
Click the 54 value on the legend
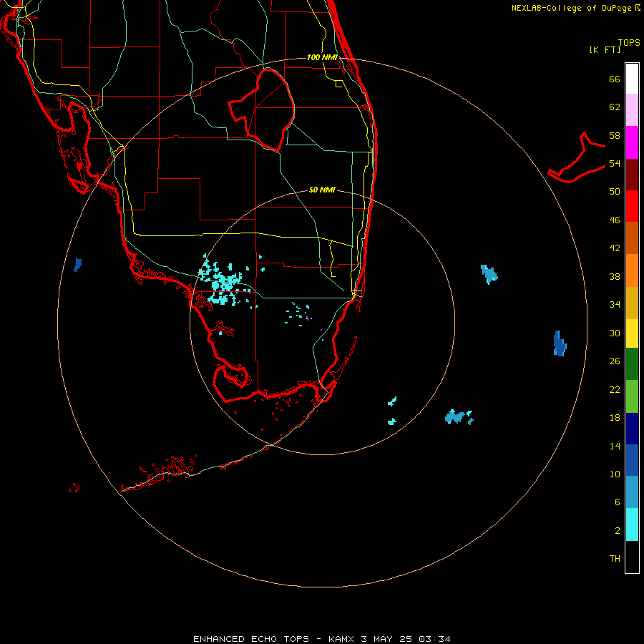[615, 163]
